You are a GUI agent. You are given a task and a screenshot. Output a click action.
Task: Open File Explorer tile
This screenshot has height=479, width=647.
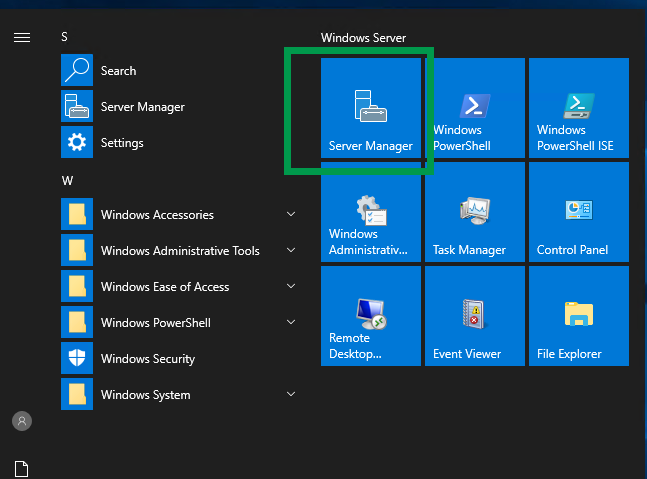coord(578,316)
